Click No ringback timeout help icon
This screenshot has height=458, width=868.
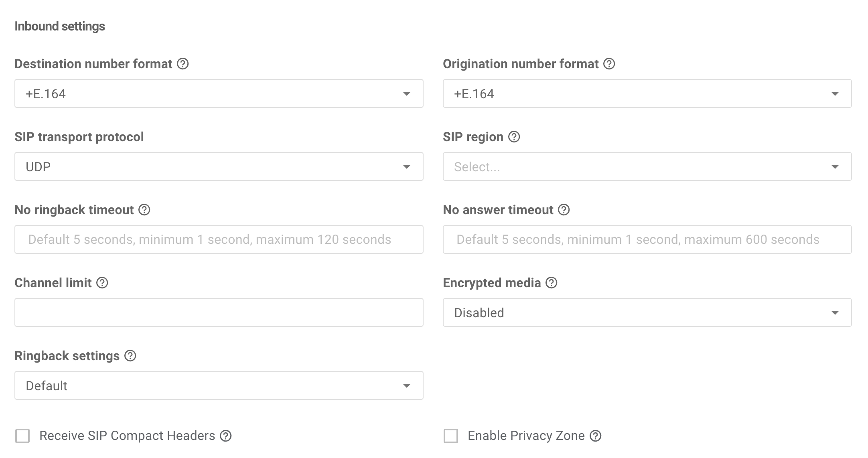point(144,210)
